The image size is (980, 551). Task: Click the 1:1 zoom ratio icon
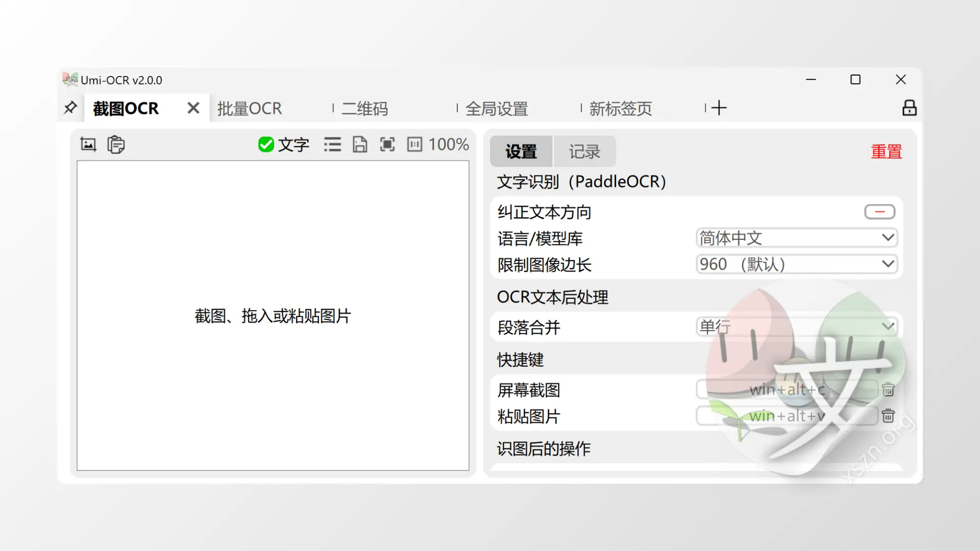point(415,144)
